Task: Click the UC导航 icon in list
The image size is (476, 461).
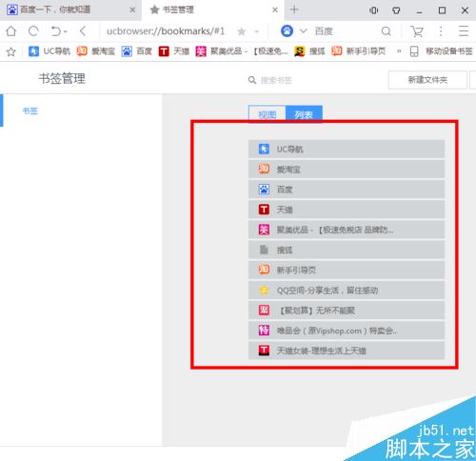Action: (264, 149)
